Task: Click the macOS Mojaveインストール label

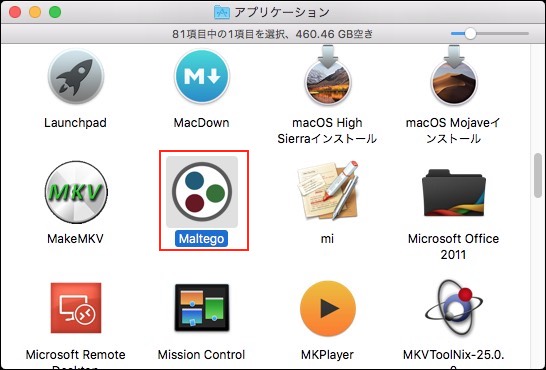Action: [453, 131]
